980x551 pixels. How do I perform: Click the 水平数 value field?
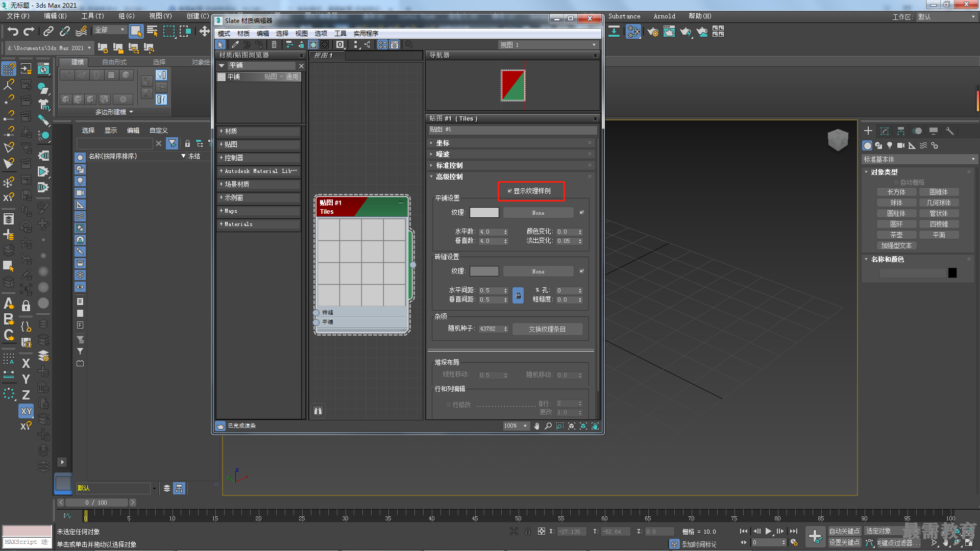(x=491, y=232)
